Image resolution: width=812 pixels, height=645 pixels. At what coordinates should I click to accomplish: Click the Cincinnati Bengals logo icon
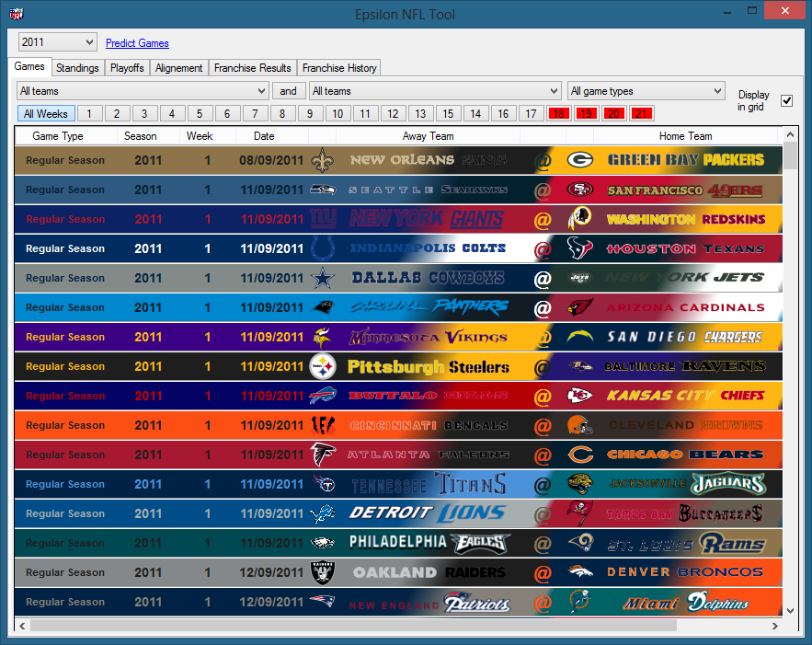[x=323, y=425]
